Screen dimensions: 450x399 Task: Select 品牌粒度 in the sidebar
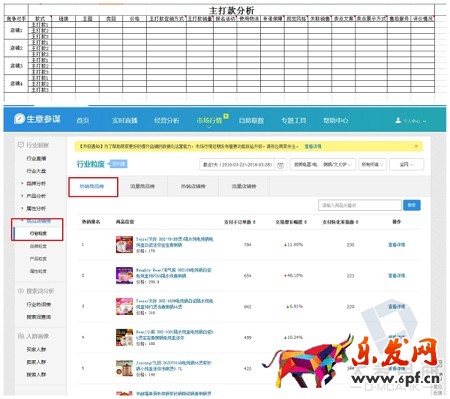pyautogui.click(x=38, y=246)
